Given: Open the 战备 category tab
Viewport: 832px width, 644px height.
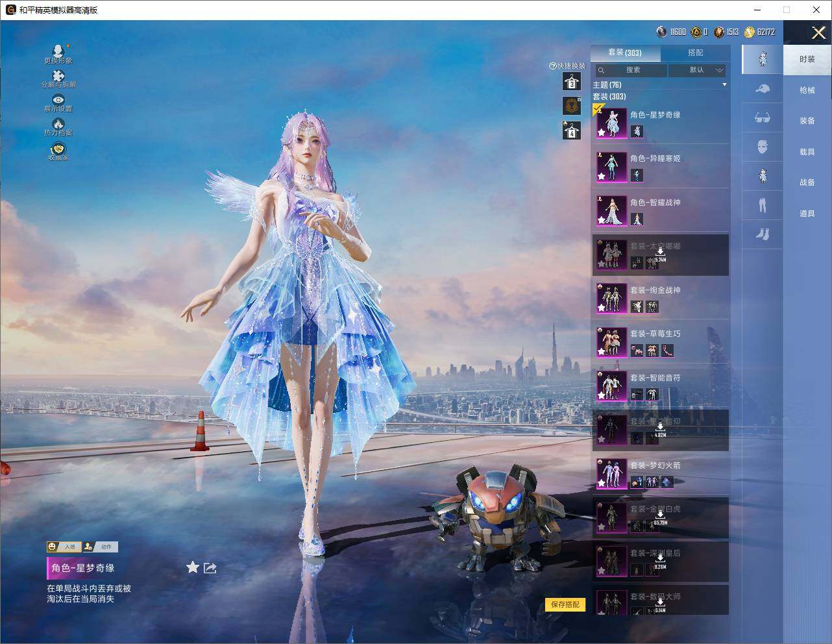Looking at the screenshot, I should coord(807,182).
